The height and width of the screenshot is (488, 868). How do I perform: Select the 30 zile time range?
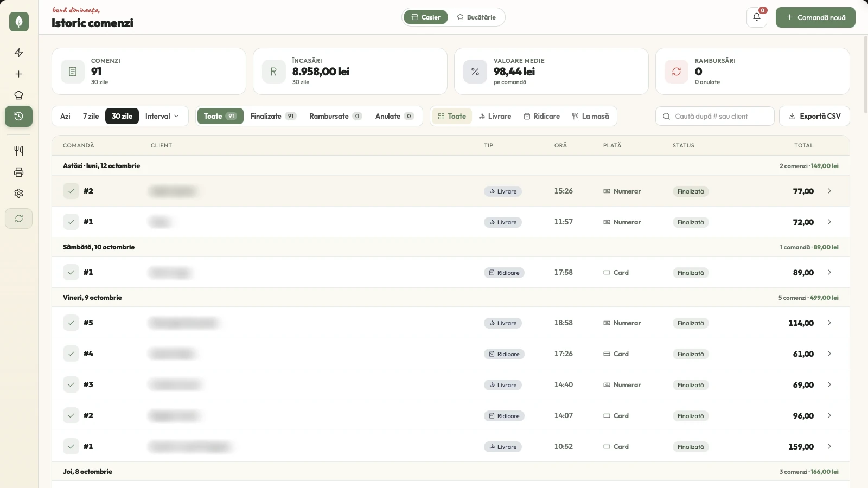122,116
